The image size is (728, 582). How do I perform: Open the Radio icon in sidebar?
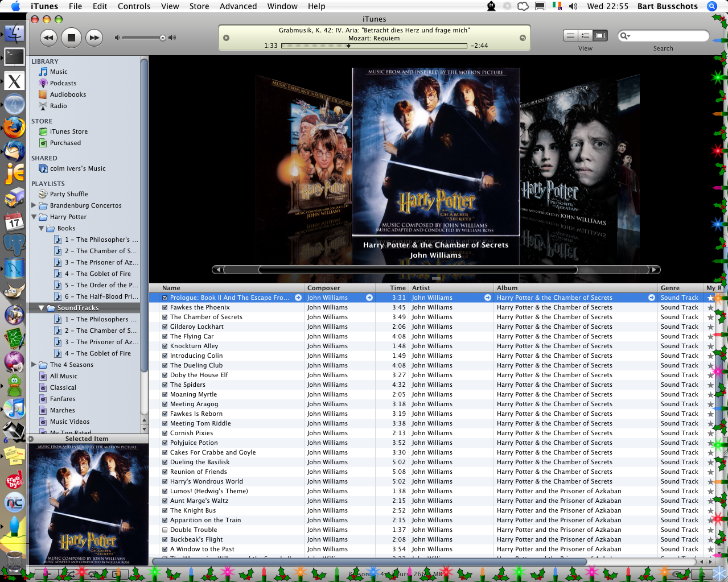click(x=43, y=106)
